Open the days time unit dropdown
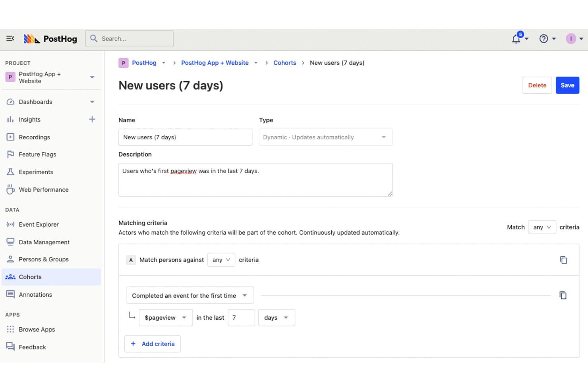Image resolution: width=588 pixels, height=392 pixels. 277,318
